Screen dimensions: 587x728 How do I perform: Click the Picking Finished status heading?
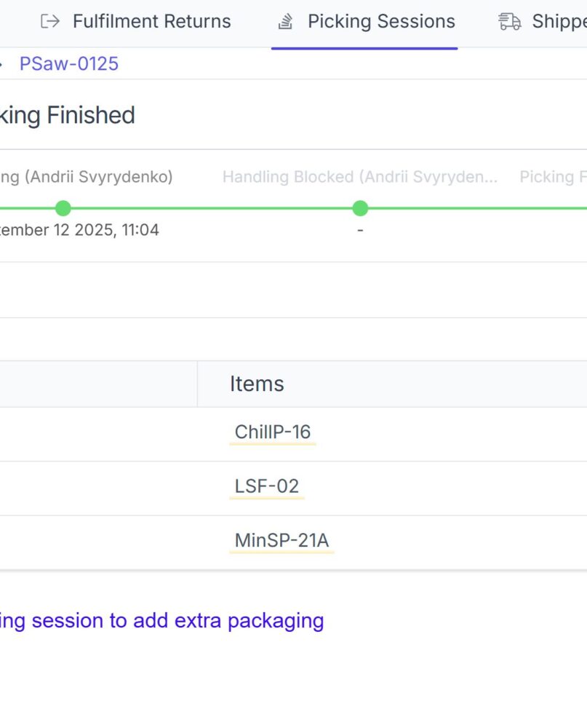tap(67, 115)
